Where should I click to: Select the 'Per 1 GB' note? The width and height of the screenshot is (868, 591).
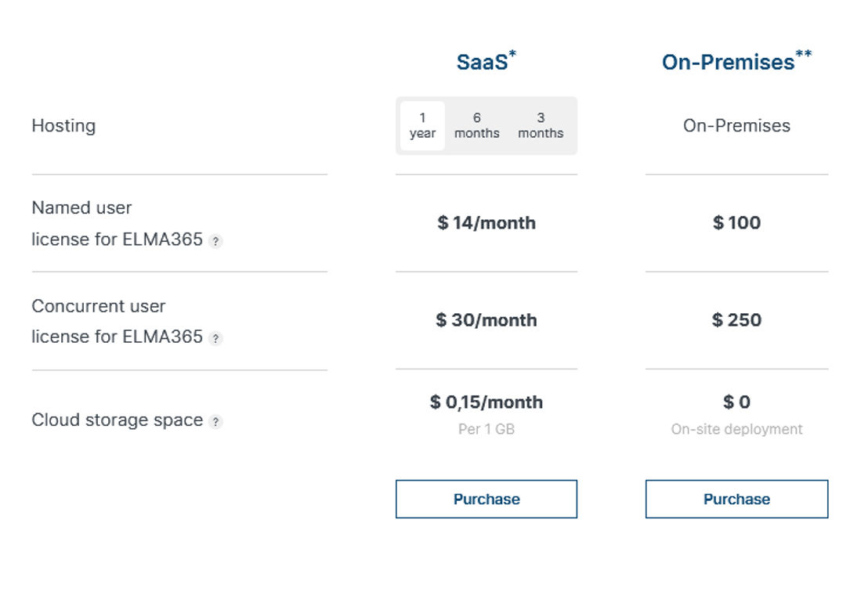(x=486, y=430)
